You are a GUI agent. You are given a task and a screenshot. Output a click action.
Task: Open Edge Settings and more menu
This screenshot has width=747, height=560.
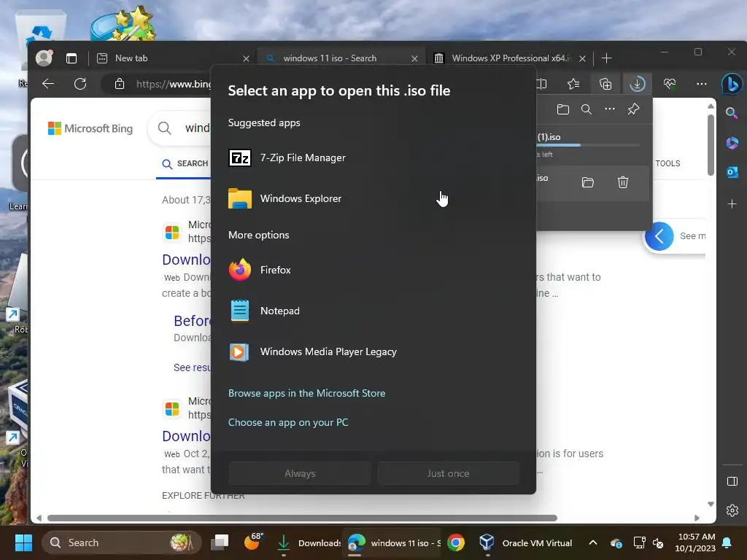(702, 85)
